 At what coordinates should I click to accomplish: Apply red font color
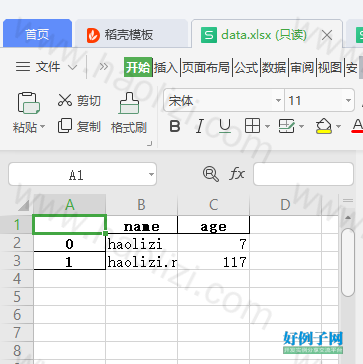click(x=358, y=126)
